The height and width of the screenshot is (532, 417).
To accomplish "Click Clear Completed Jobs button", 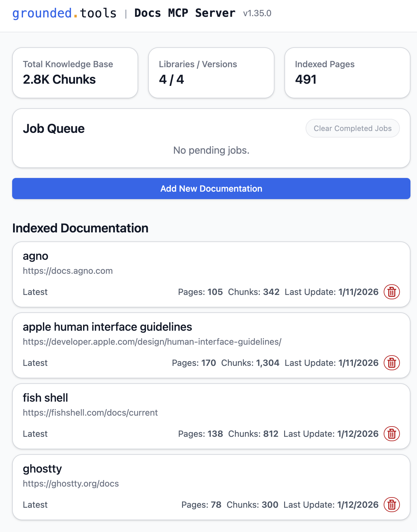I will (x=352, y=128).
